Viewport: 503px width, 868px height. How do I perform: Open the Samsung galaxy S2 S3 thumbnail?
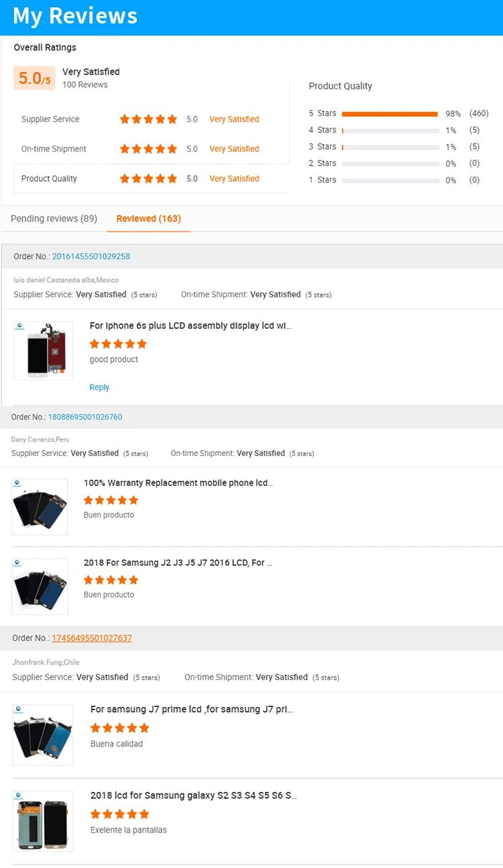[43, 822]
